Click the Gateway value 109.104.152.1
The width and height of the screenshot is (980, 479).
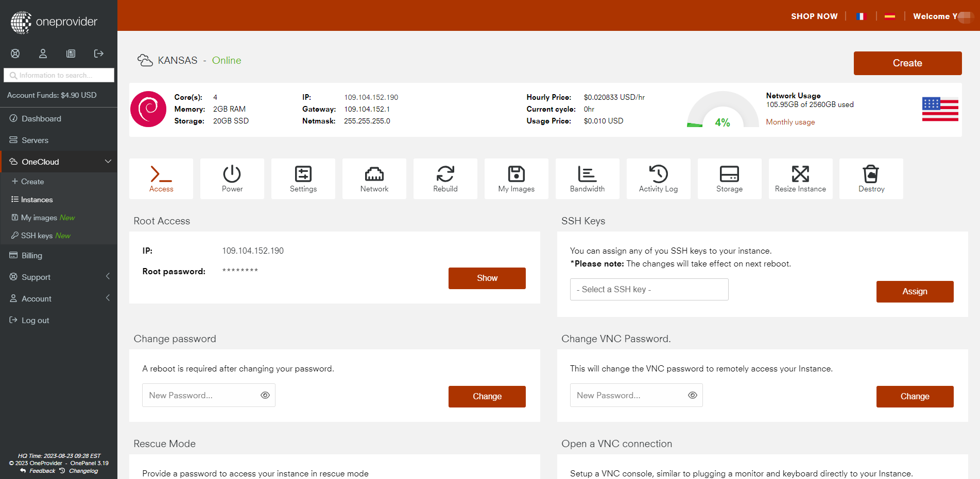367,109
